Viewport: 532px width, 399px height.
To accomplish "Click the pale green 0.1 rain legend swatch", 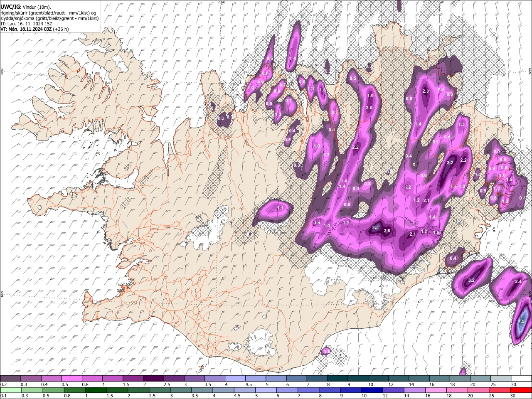I will coord(11,390).
